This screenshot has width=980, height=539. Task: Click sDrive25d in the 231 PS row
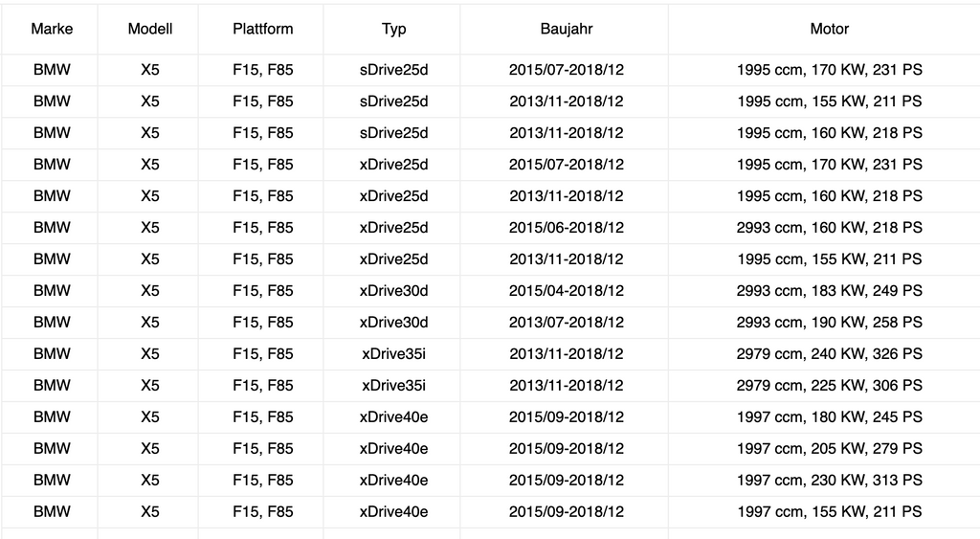click(393, 70)
